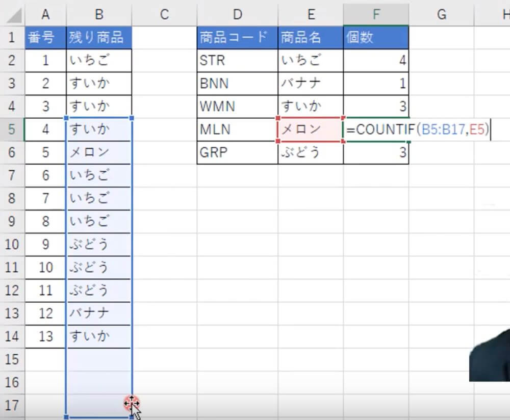Click ぶどう in the 商品名 column

[311, 152]
